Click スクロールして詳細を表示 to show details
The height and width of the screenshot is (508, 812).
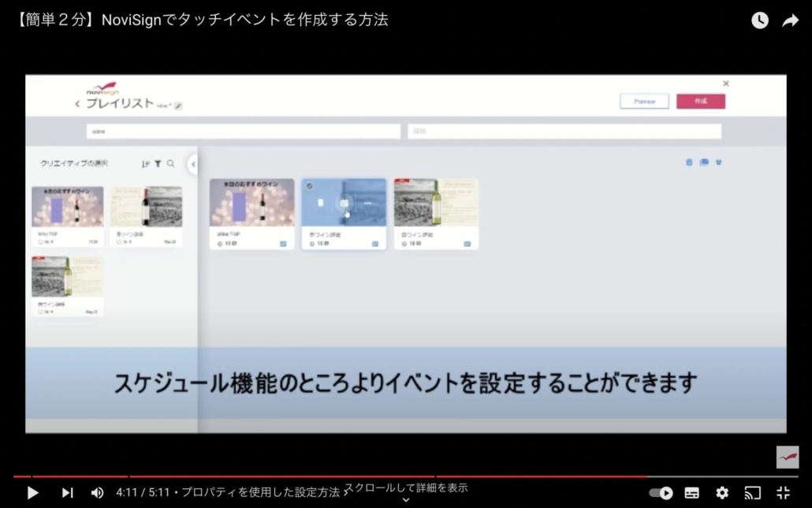(406, 487)
